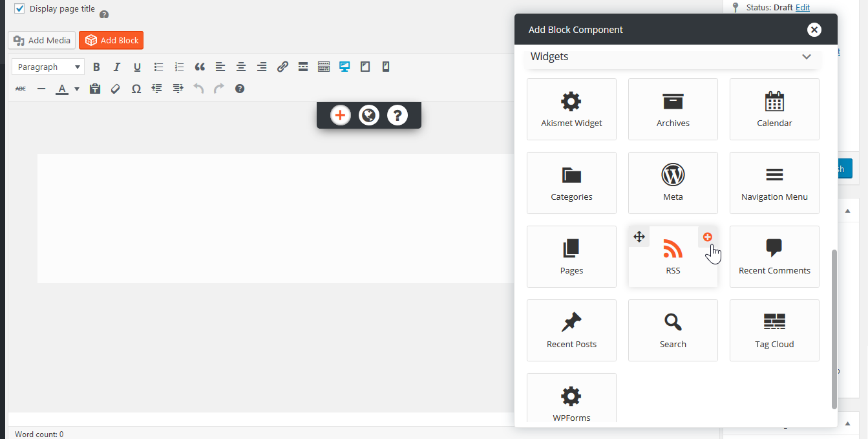Toggle bold formatting
This screenshot has height=439, width=868.
click(96, 67)
